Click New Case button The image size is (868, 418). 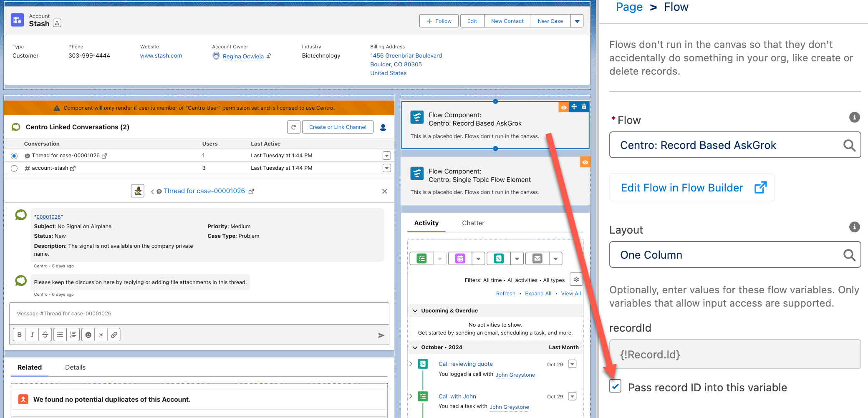tap(550, 21)
